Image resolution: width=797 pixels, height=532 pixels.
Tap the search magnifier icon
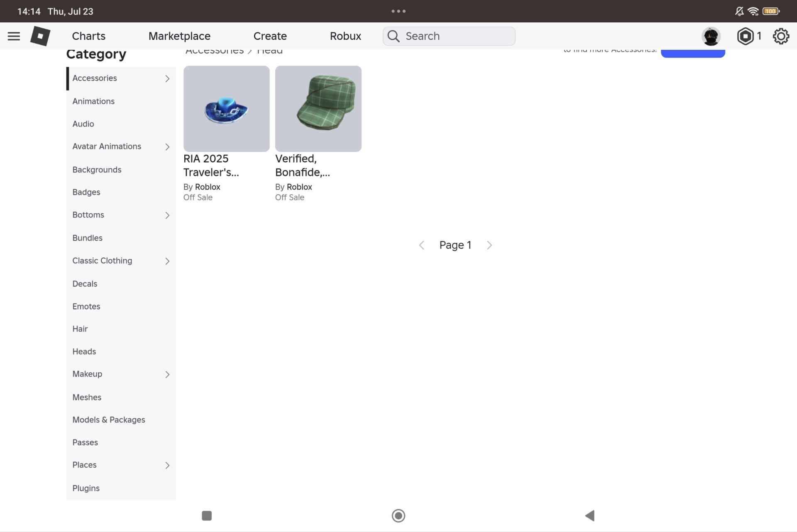coord(394,36)
